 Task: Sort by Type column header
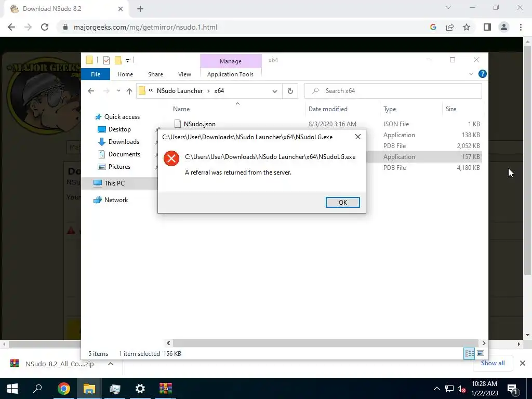coord(390,109)
